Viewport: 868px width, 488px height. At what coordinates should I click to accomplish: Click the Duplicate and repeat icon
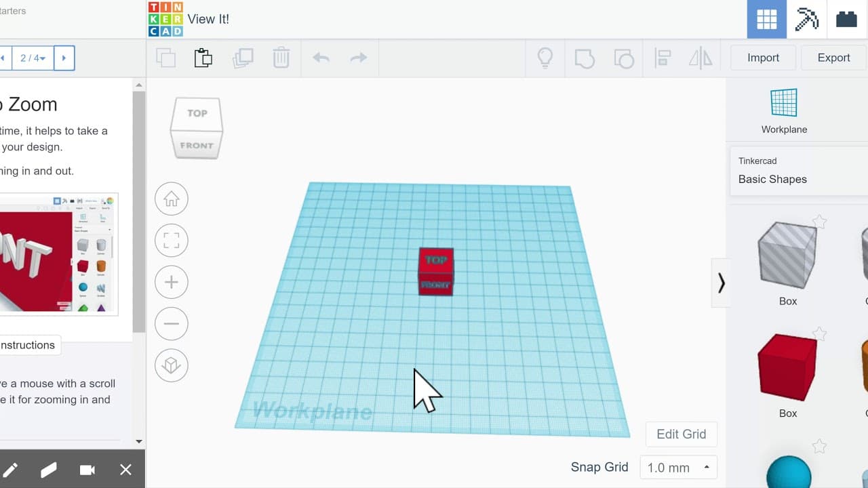243,58
